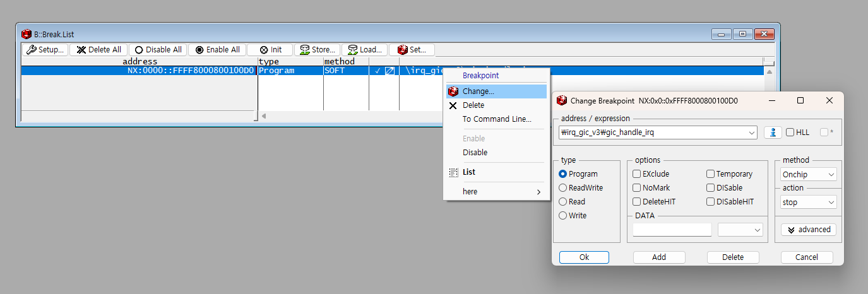868x294 pixels.
Task: Click the DATA value input field
Action: pyautogui.click(x=672, y=230)
